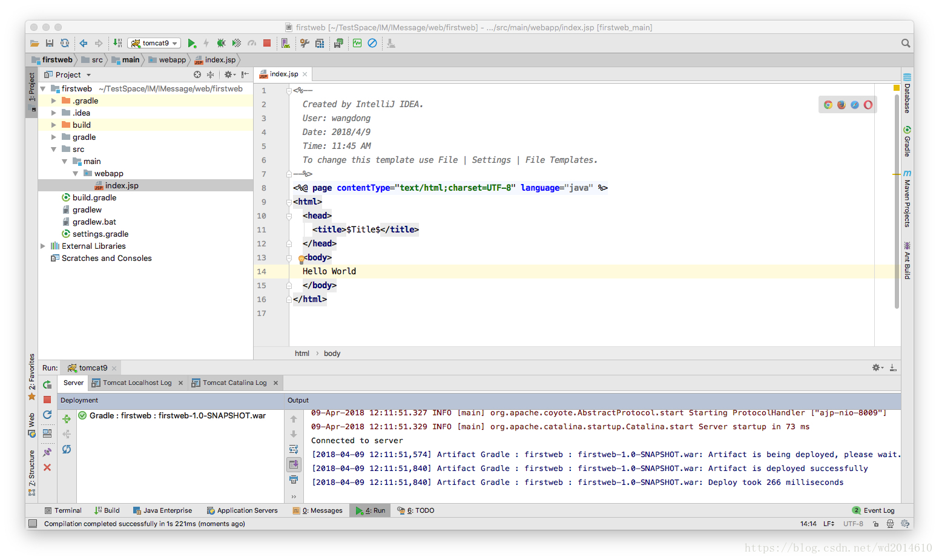Image resolution: width=939 pixels, height=560 pixels.
Task: Expand the build folder
Action: pyautogui.click(x=54, y=125)
